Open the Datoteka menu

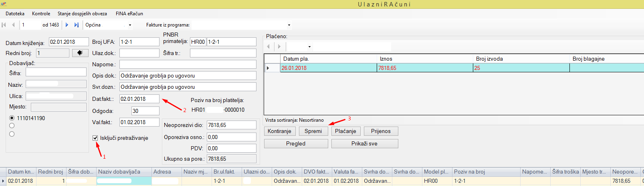pyautogui.click(x=15, y=14)
